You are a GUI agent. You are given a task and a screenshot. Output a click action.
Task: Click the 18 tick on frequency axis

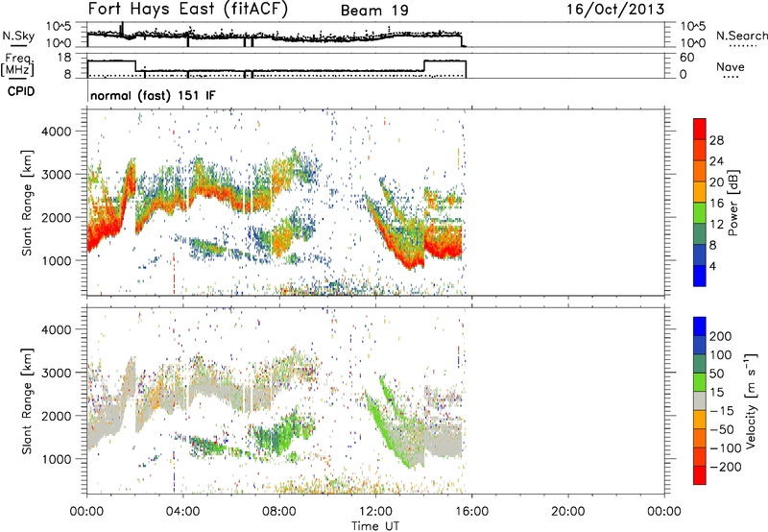64,58
